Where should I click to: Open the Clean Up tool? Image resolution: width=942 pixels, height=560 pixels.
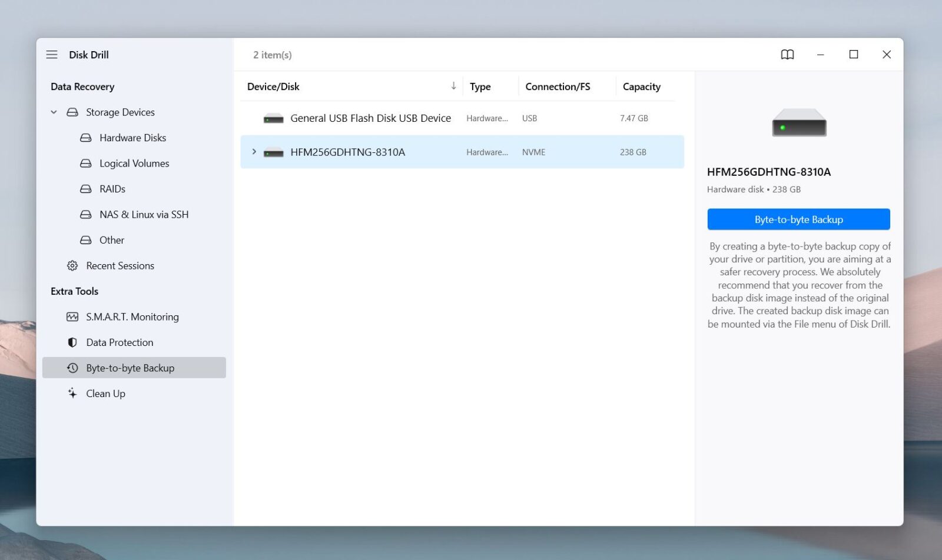coord(105,393)
